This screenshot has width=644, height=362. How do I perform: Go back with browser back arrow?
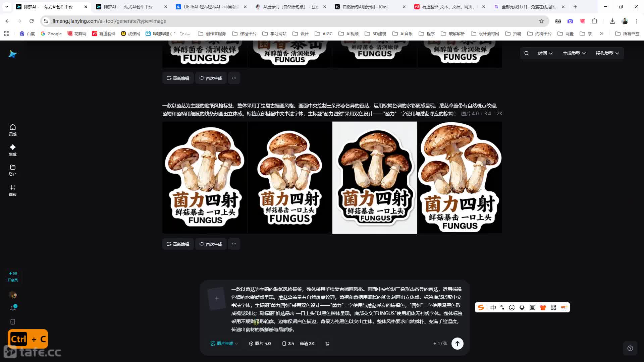point(7,21)
